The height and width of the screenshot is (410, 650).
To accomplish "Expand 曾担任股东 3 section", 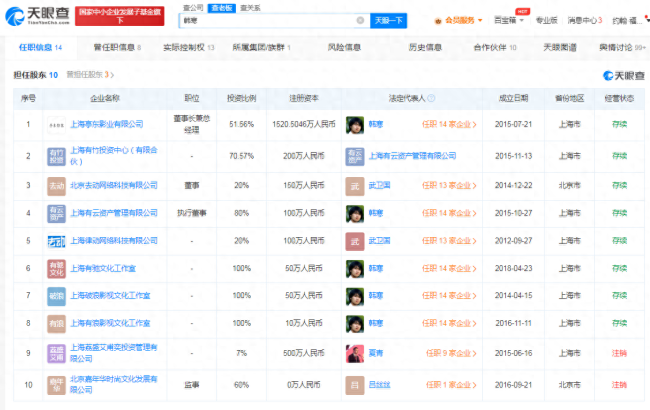I will [x=90, y=75].
